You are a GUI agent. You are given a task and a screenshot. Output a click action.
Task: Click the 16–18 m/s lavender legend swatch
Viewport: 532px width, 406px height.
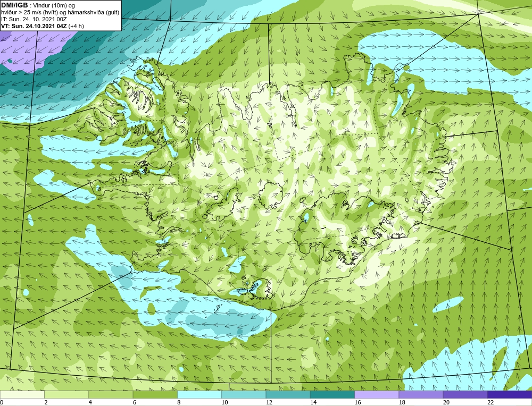click(x=377, y=394)
